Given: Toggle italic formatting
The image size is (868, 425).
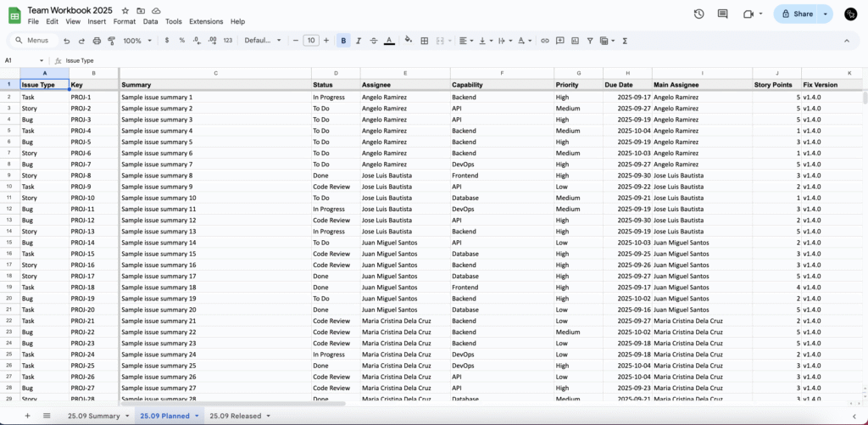Looking at the screenshot, I should (x=359, y=41).
